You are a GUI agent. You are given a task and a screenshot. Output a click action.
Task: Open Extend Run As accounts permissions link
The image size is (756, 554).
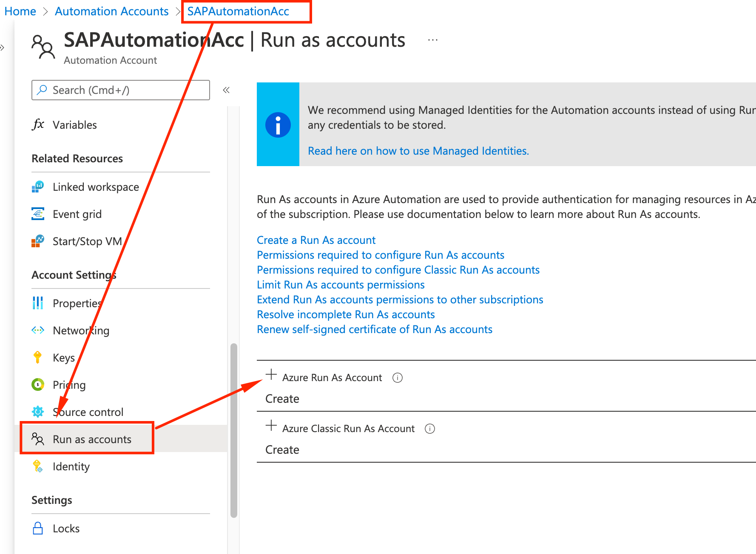400,300
